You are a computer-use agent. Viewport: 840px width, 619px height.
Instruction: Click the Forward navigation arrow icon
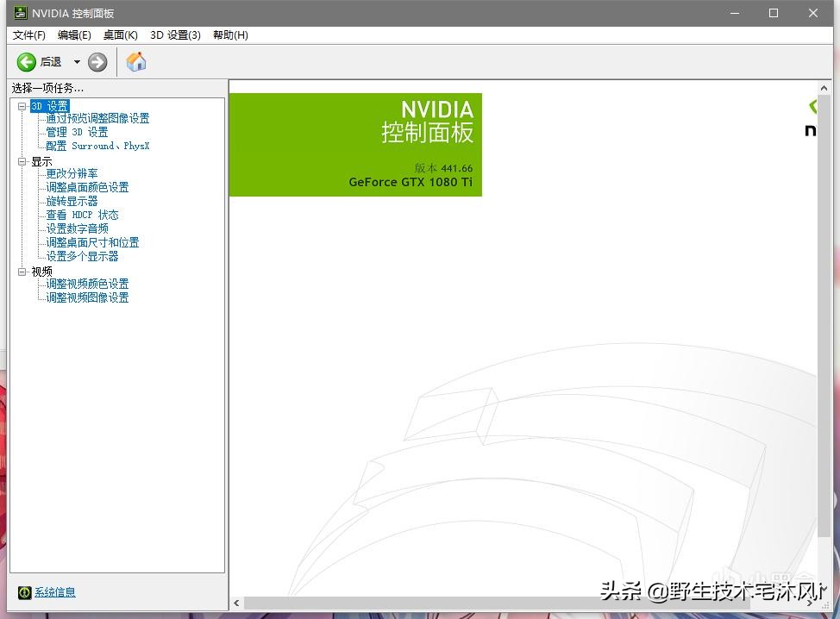[97, 61]
